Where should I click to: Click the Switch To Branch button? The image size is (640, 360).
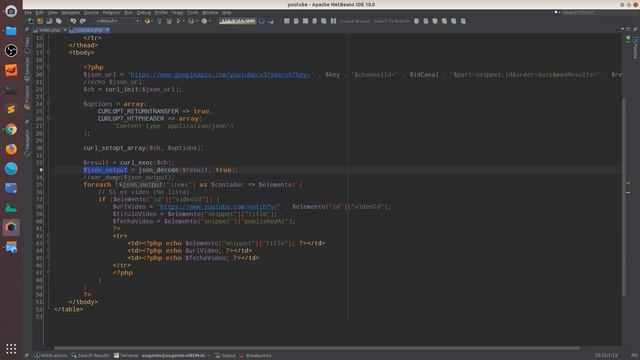pyautogui.click(x=391, y=21)
